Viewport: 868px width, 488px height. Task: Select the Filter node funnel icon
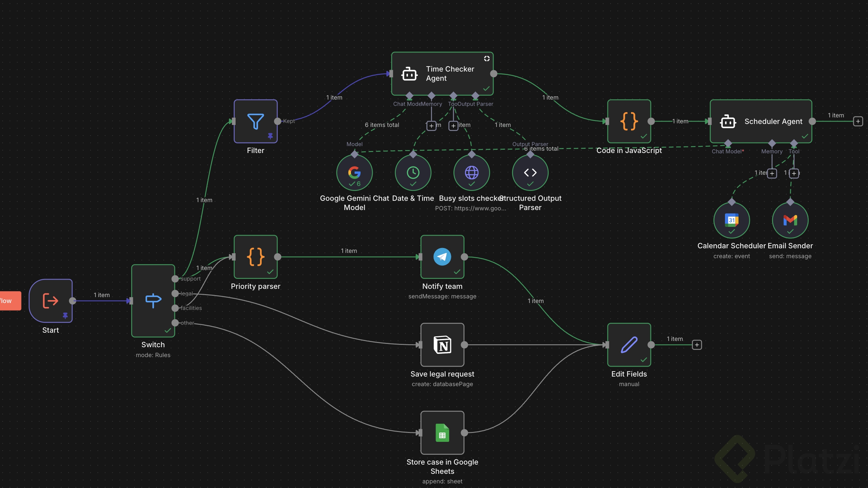point(255,121)
